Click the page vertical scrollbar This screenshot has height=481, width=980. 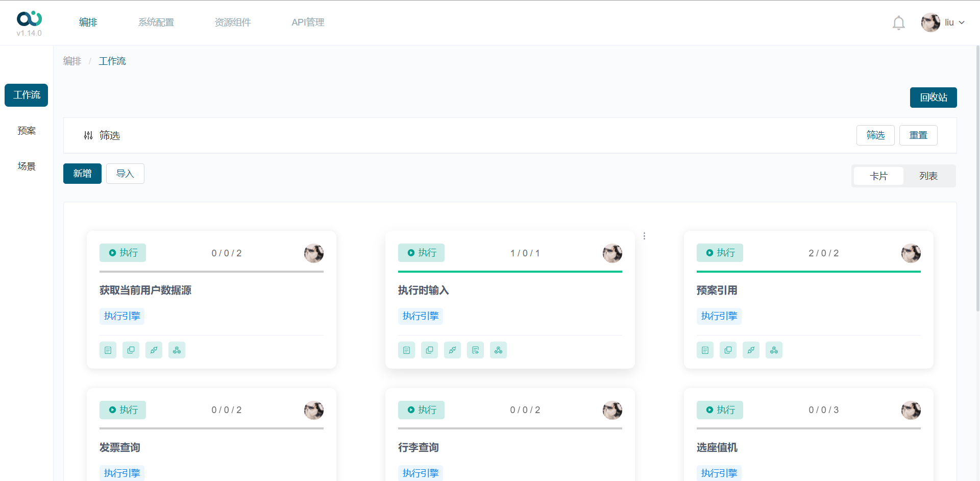pyautogui.click(x=977, y=179)
